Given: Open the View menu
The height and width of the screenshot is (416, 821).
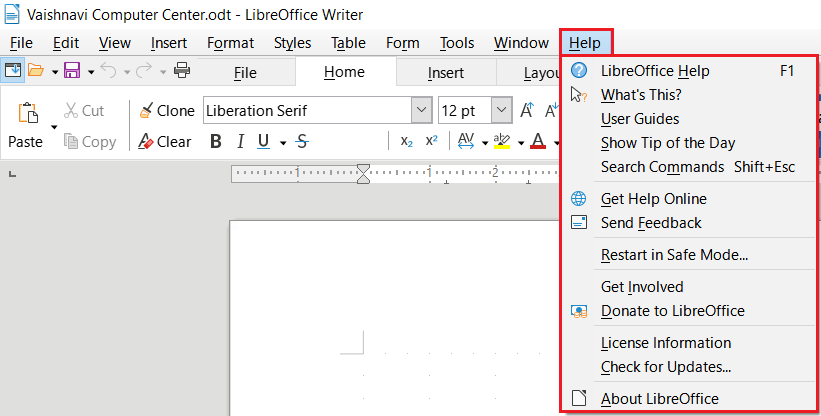Looking at the screenshot, I should point(115,43).
